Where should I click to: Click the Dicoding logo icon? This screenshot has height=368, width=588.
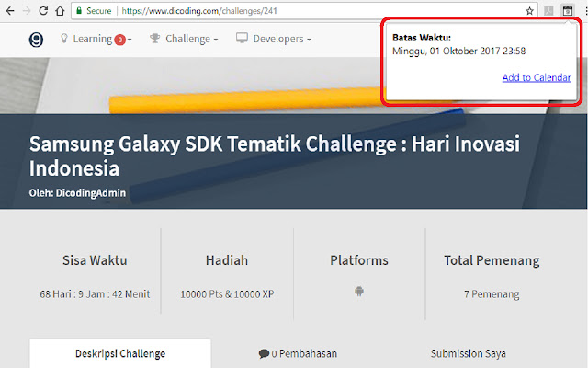36,39
